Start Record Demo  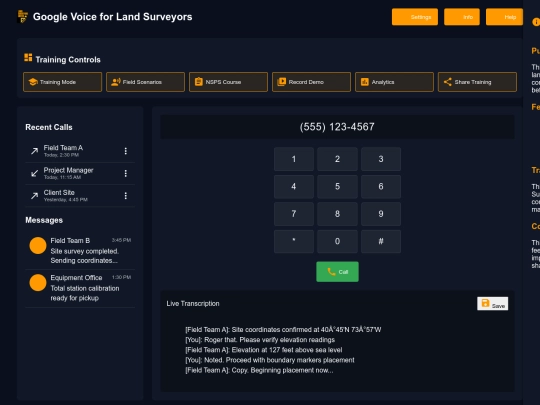(x=311, y=82)
